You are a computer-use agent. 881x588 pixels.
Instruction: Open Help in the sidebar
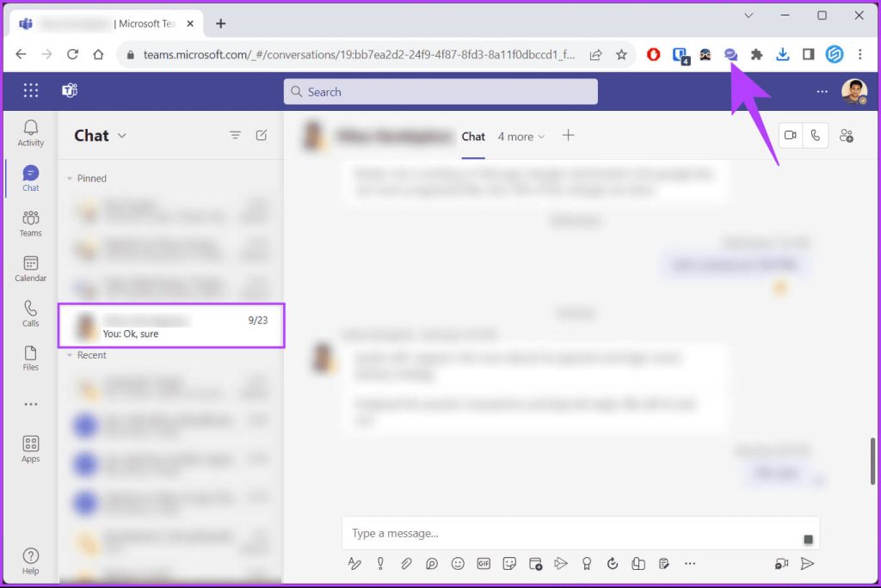click(x=30, y=561)
